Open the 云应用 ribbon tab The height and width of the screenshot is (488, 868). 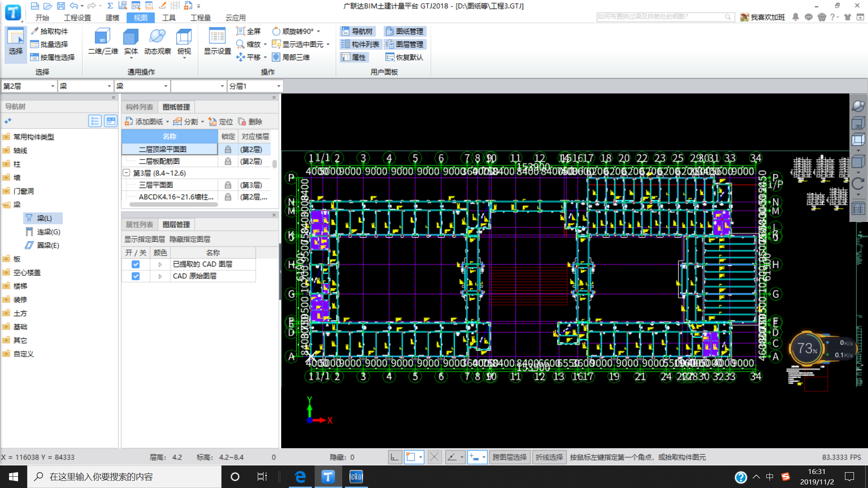click(236, 18)
